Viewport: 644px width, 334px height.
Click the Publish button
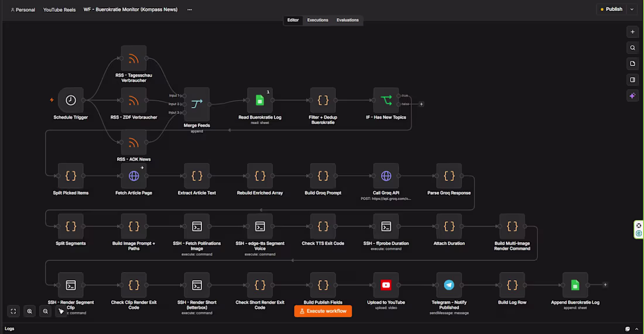(x=612, y=9)
